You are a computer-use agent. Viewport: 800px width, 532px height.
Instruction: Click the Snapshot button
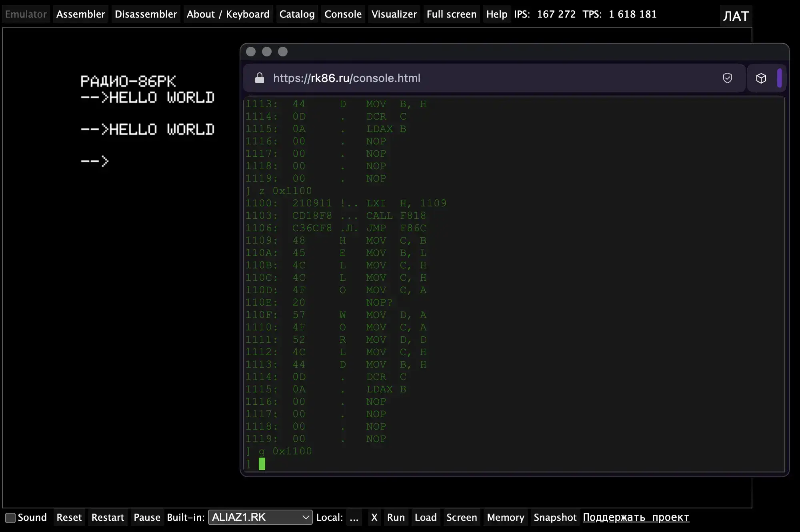click(x=555, y=517)
